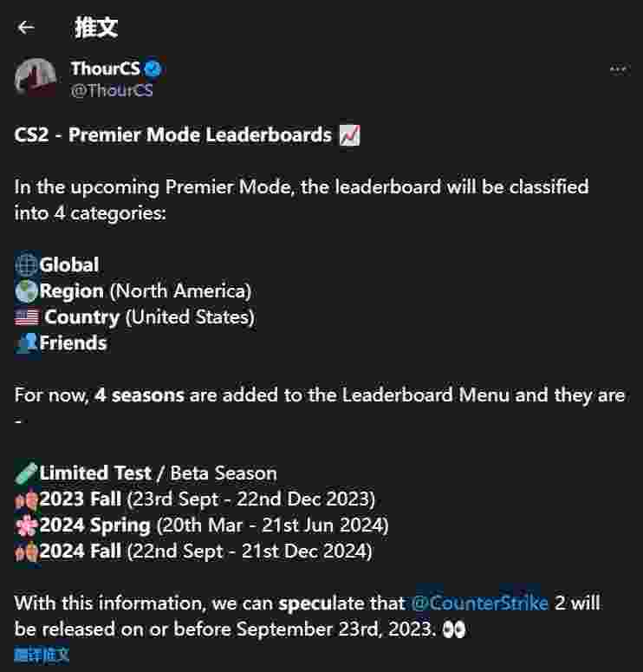643x672 pixels.
Task: Open the @ThourCS handle link
Action: point(112,90)
